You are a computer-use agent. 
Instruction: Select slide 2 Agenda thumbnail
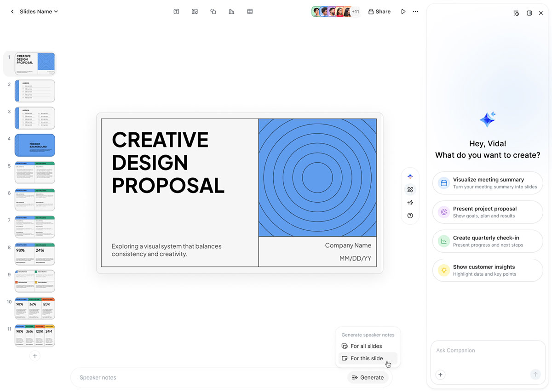click(x=35, y=91)
